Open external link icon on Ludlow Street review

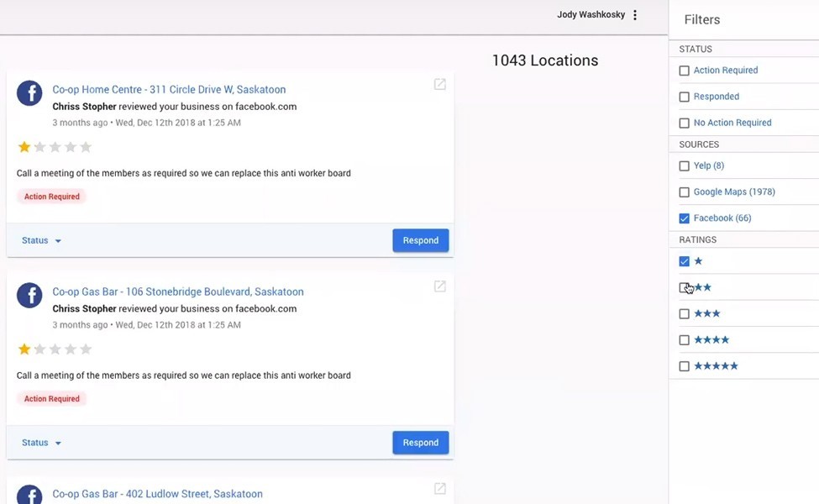tap(440, 488)
